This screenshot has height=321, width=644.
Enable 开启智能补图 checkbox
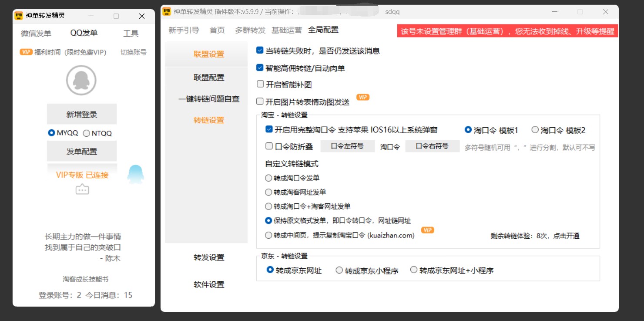pos(260,84)
